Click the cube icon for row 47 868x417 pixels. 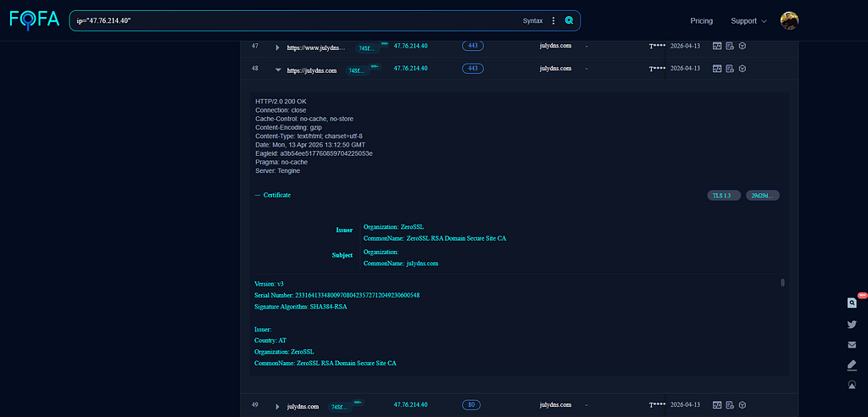coord(743,46)
